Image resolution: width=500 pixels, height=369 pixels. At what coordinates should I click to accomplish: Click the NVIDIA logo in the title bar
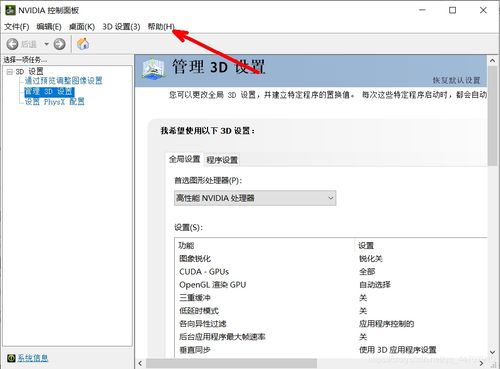click(x=10, y=10)
